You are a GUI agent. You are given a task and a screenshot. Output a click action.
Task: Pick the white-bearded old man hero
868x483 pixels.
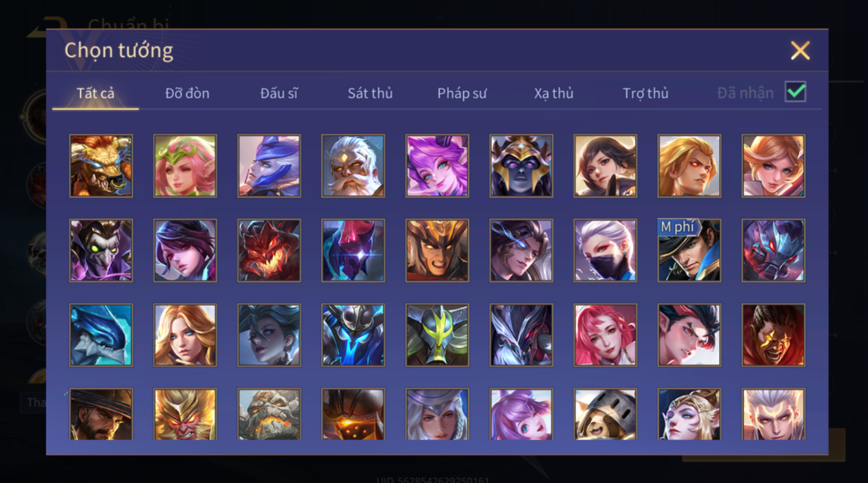tap(353, 166)
